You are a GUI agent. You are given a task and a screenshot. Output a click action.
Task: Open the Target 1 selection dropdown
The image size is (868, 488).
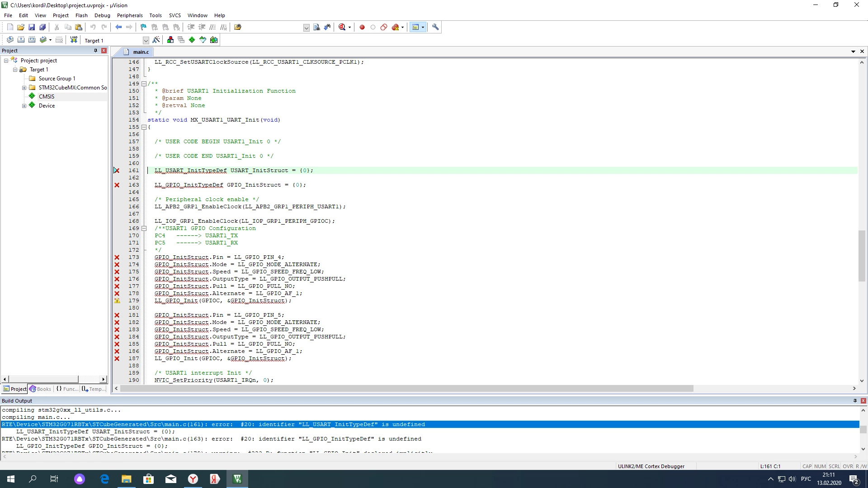click(x=146, y=40)
